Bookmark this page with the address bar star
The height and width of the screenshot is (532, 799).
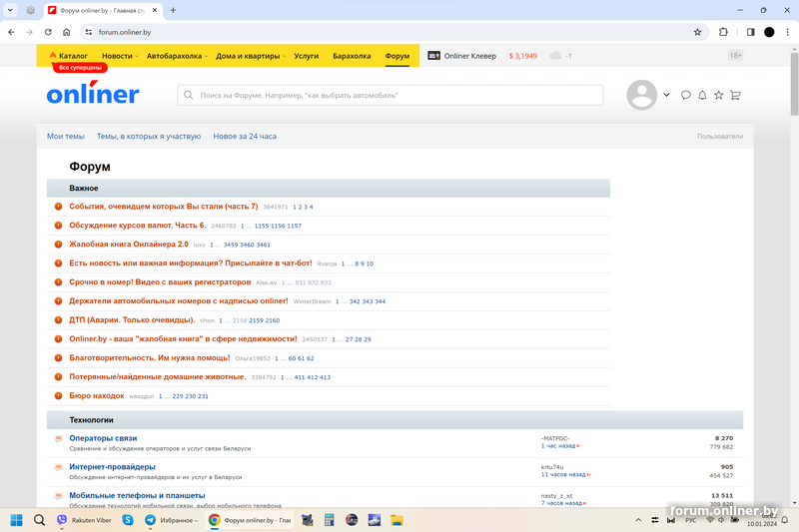pyautogui.click(x=697, y=32)
